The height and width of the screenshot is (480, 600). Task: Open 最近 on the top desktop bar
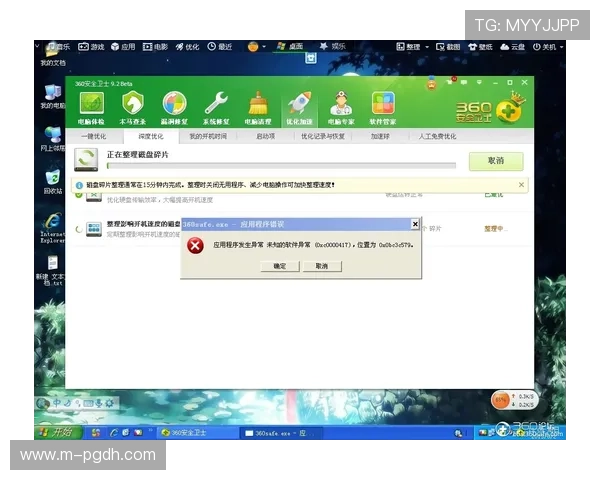(x=220, y=47)
